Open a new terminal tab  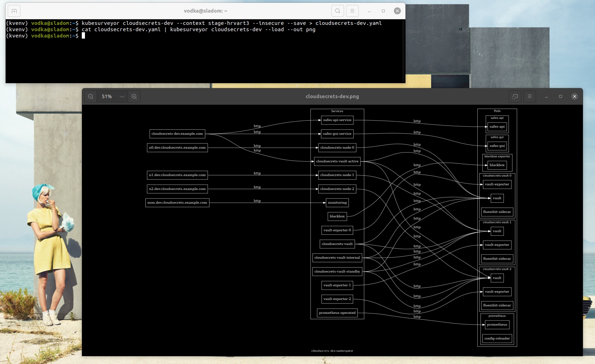[14, 11]
